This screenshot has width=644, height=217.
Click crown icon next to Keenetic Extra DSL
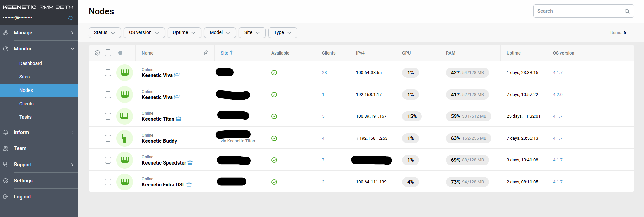pos(189,184)
